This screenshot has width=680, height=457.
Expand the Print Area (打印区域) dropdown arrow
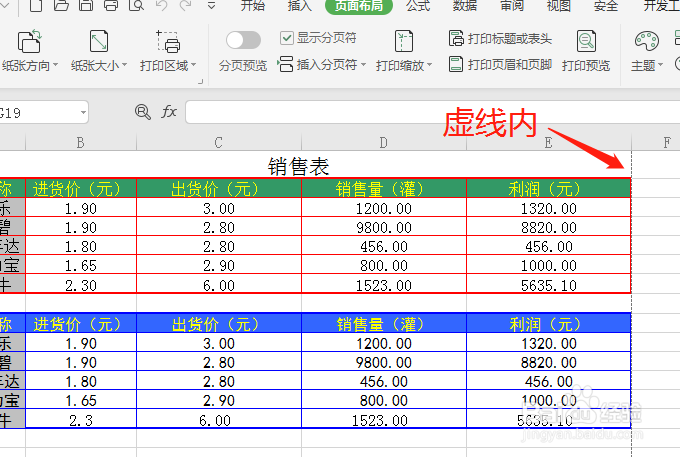193,65
